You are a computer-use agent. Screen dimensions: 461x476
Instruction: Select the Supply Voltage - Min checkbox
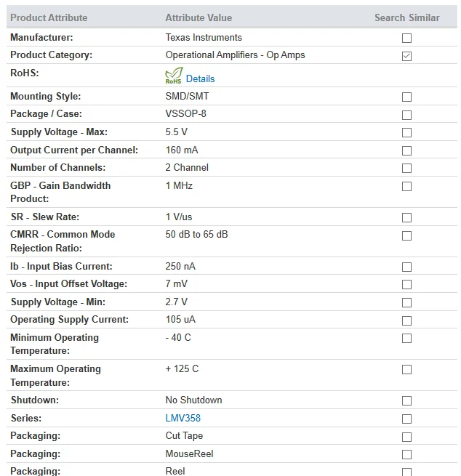(x=406, y=303)
